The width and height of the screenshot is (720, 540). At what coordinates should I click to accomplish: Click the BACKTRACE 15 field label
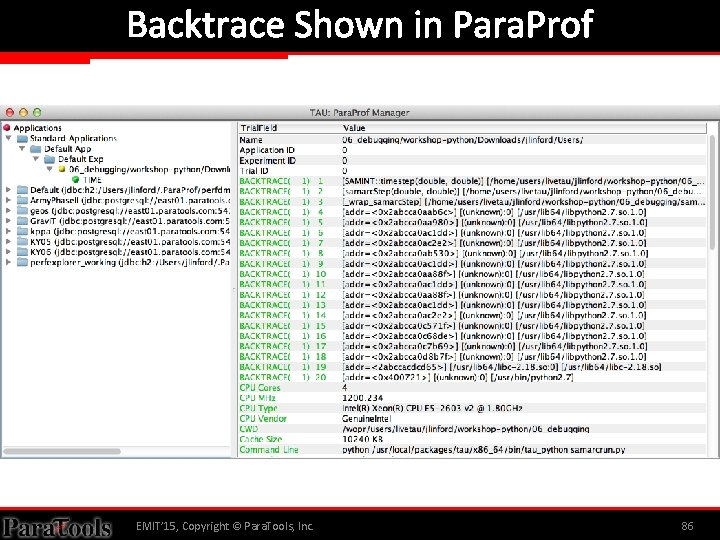283,326
